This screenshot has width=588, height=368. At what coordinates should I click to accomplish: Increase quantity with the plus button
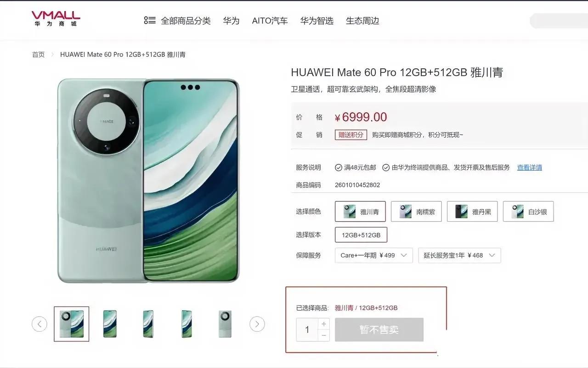tap(324, 324)
